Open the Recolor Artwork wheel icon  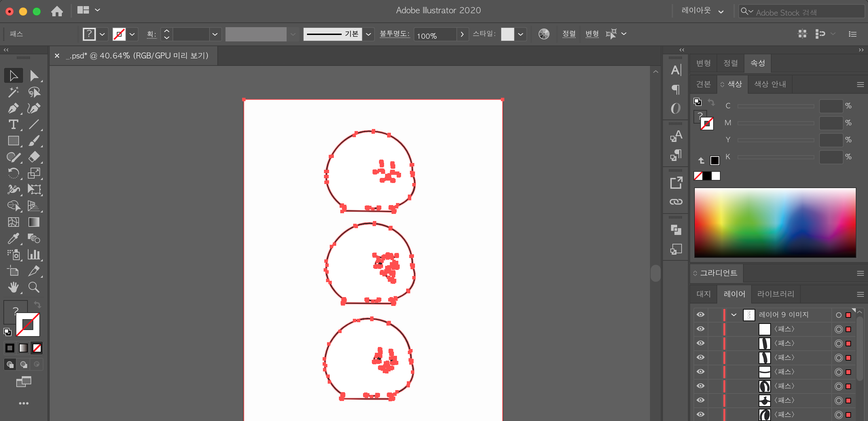(x=544, y=34)
